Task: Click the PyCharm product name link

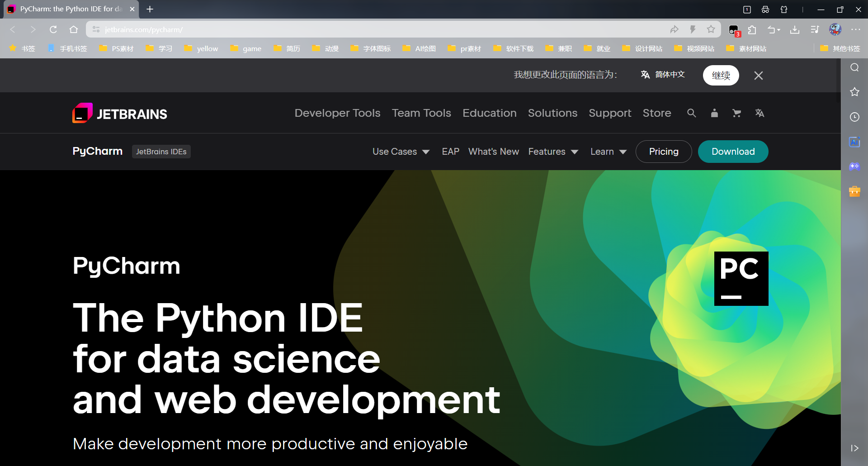Action: tap(98, 151)
